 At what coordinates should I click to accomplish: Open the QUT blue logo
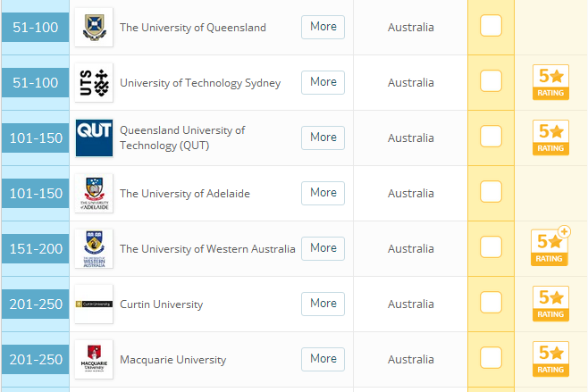click(x=94, y=138)
